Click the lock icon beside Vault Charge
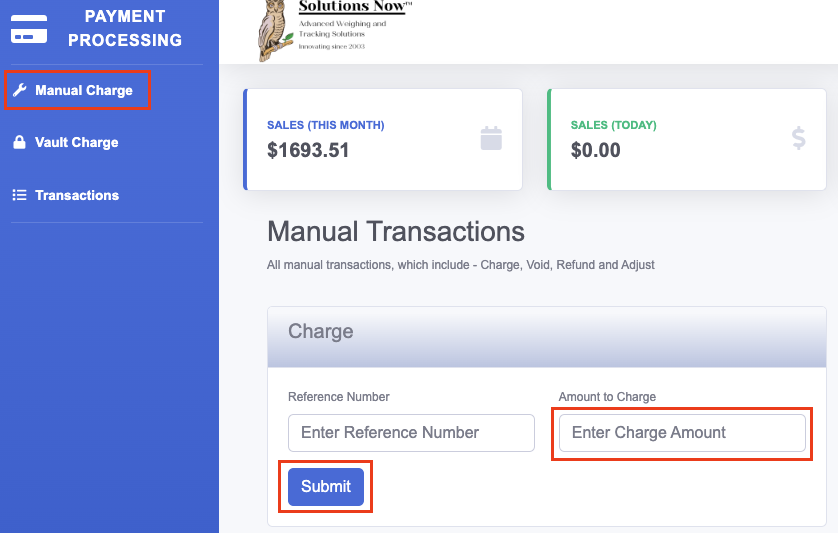 (x=19, y=142)
